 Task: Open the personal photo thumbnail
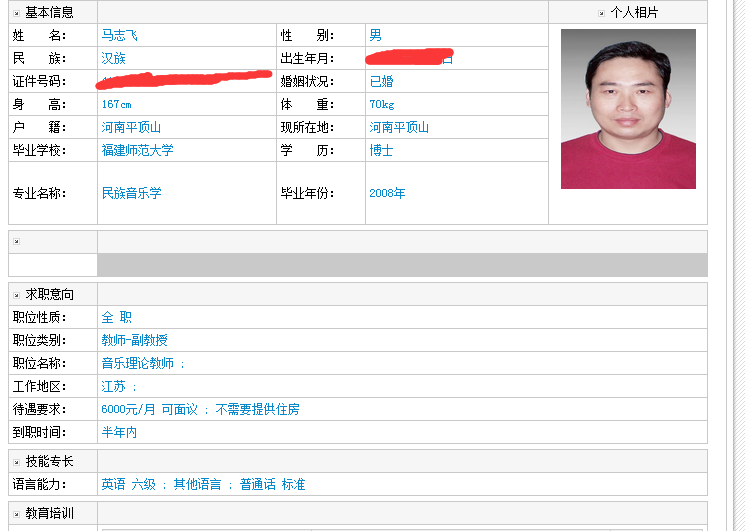(628, 109)
